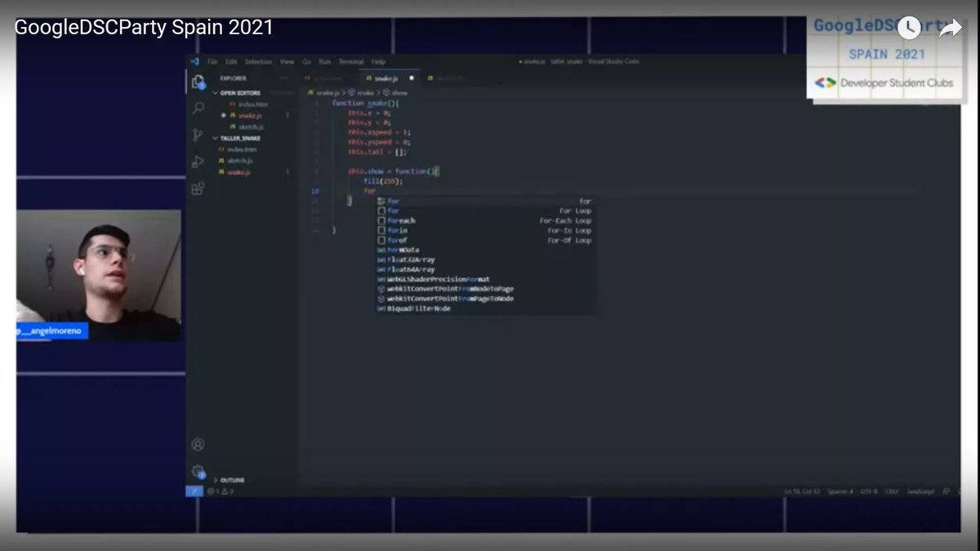
Task: Open the Search view in activity bar
Action: tap(198, 108)
